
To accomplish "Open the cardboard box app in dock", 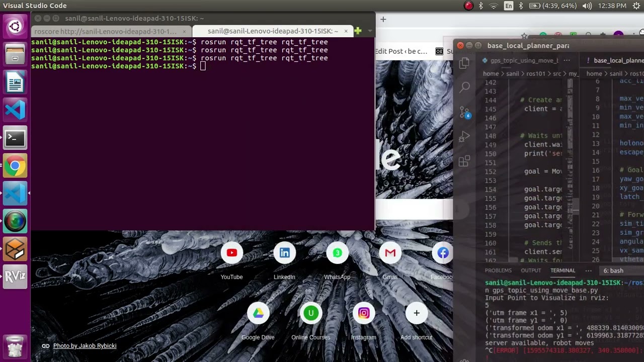I will [15, 249].
